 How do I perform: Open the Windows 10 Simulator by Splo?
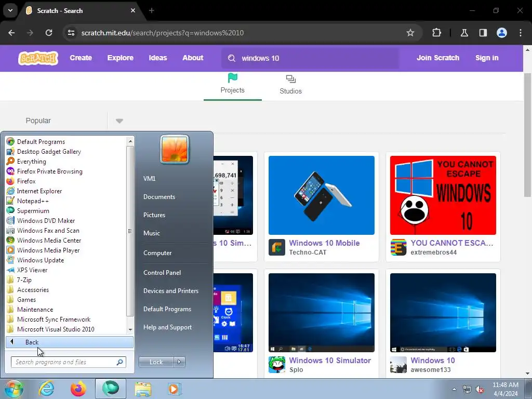click(330, 361)
